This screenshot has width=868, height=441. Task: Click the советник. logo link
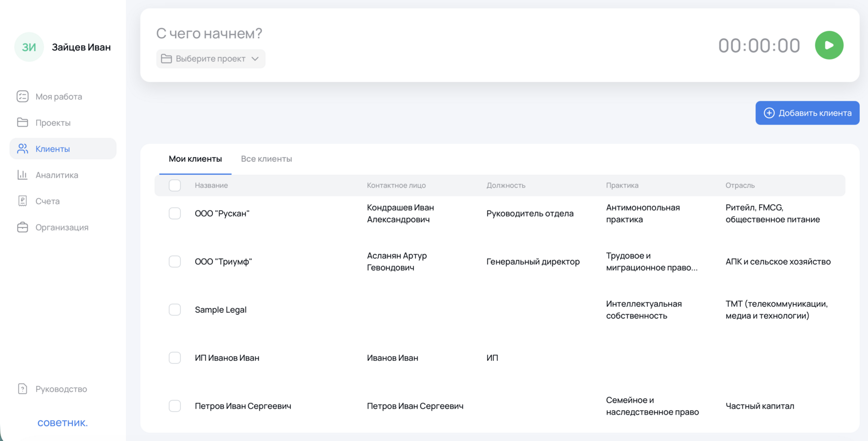coord(63,423)
